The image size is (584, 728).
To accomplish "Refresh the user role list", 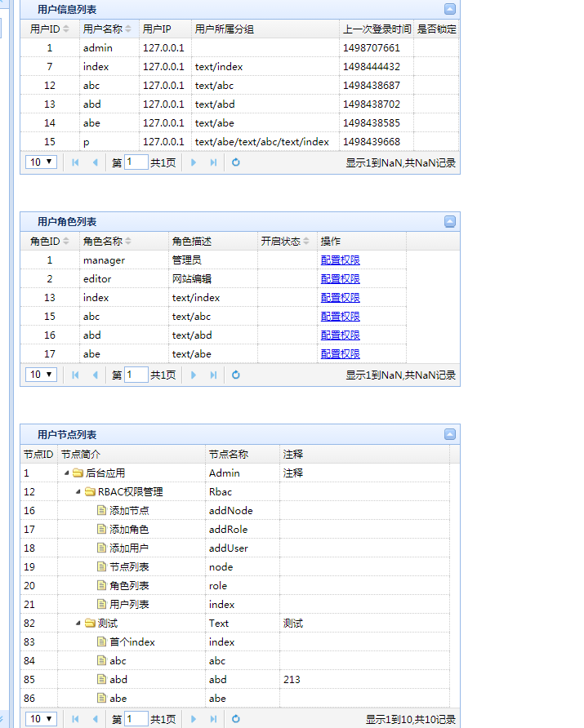I will (x=236, y=375).
